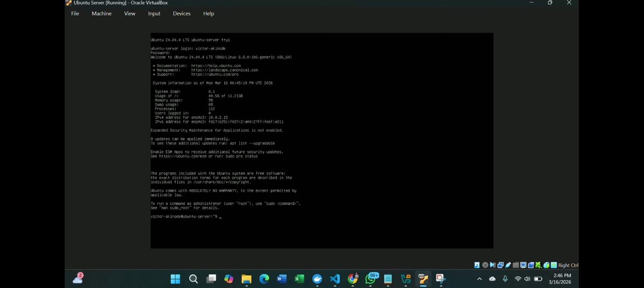Click the 'sudo pro status' text
The height and width of the screenshot is (288, 644).
[x=241, y=156]
